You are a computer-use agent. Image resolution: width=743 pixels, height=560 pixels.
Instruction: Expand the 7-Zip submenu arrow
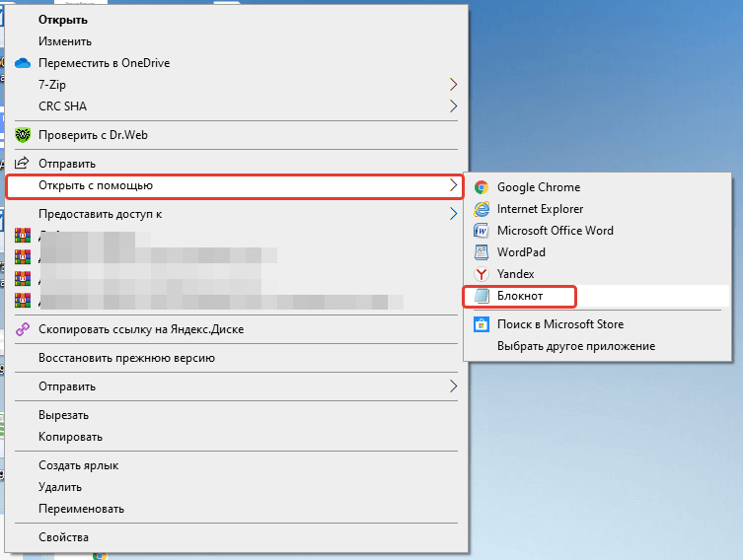click(x=454, y=85)
